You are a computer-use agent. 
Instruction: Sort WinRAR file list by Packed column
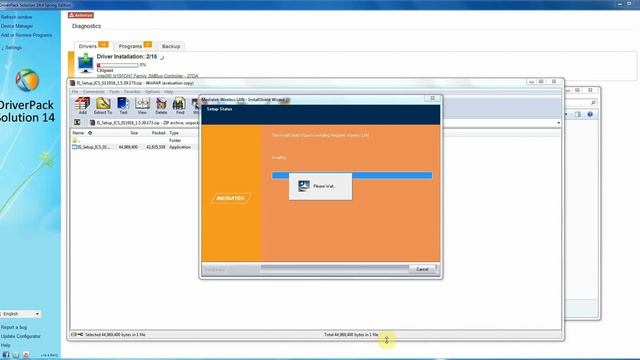[158, 133]
